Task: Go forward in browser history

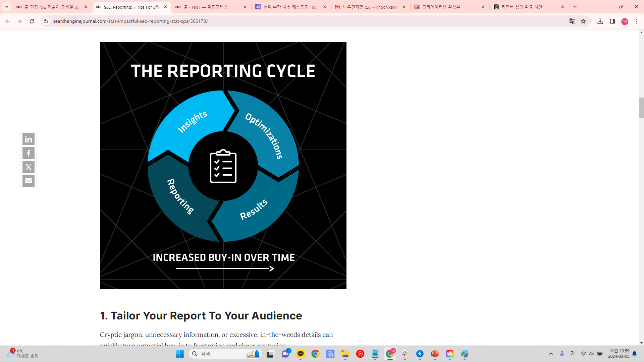Action: click(x=19, y=21)
